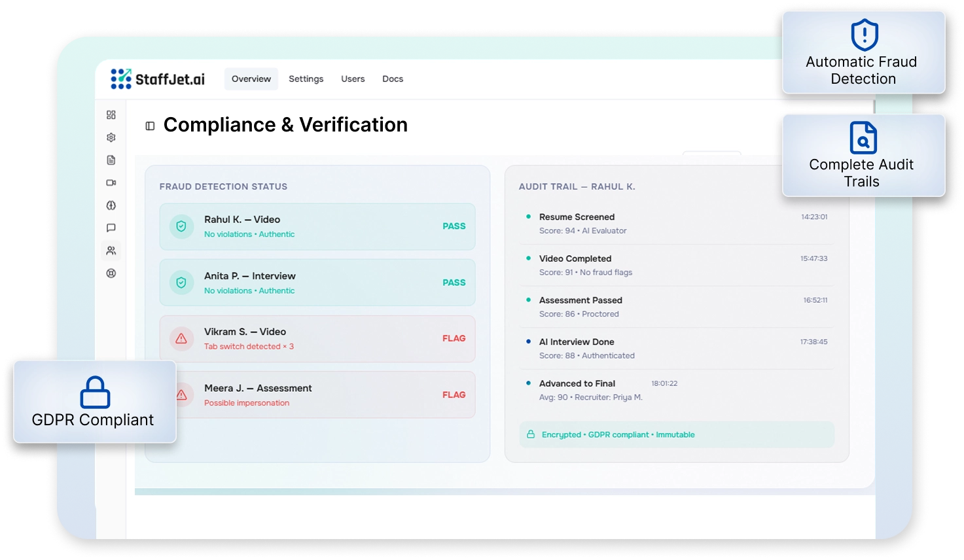Open the Settings tab
964x560 pixels.
pyautogui.click(x=306, y=79)
